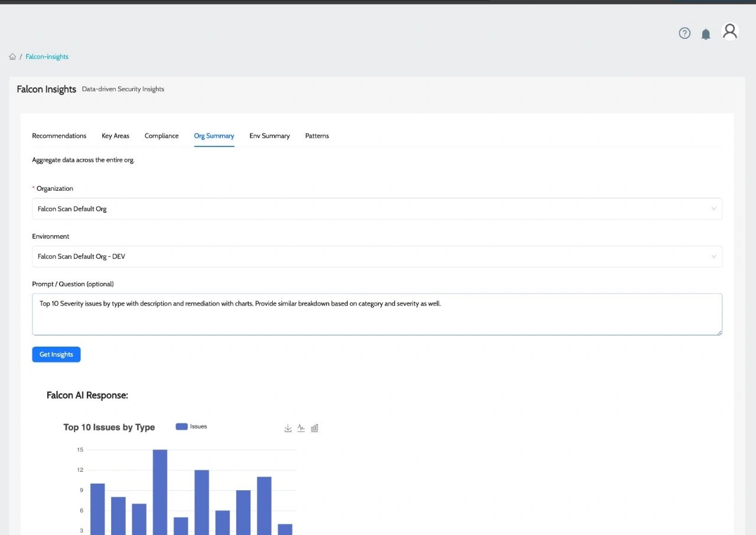Click the Get Insights button
This screenshot has width=756, height=535.
coord(56,354)
